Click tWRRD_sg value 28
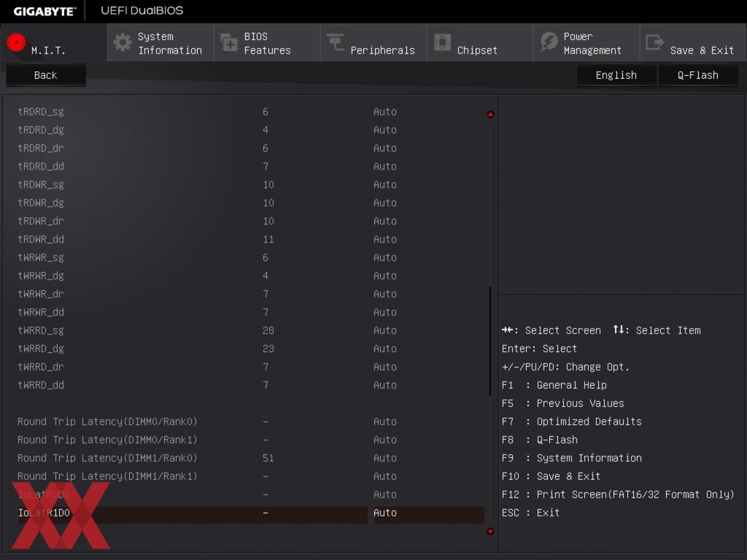 click(x=268, y=331)
